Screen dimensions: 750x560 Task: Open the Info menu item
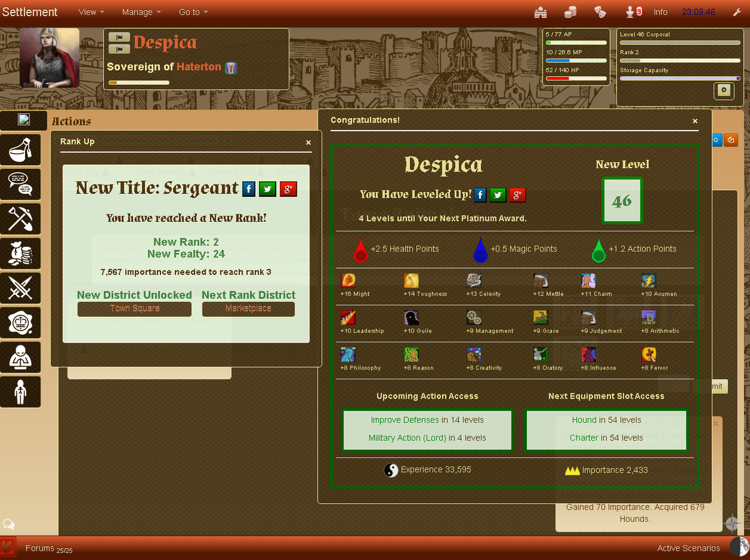[x=661, y=12]
